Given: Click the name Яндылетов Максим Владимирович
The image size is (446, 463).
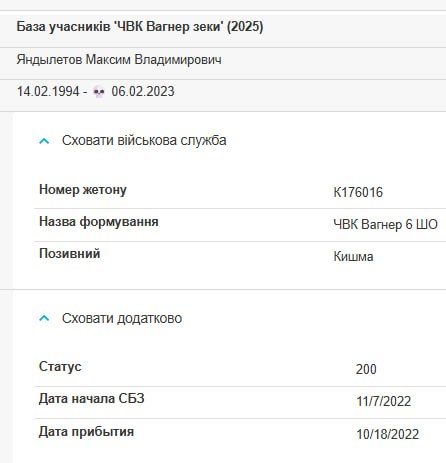Looking at the screenshot, I should click(x=119, y=60).
